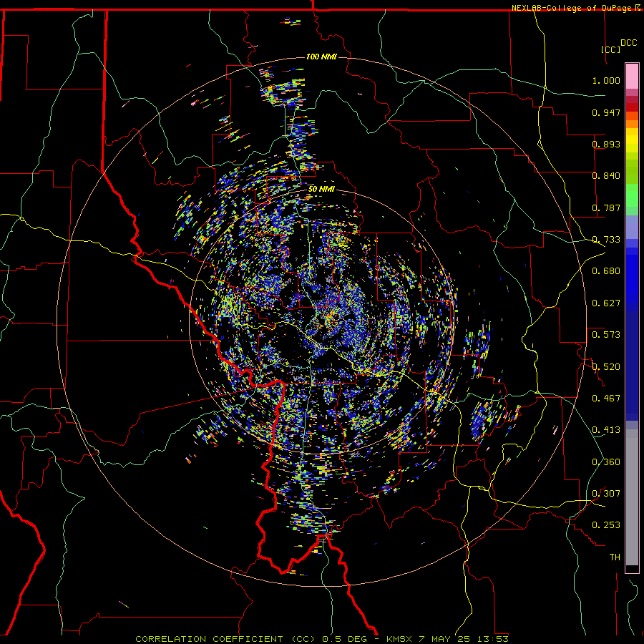Image resolution: width=644 pixels, height=644 pixels.
Task: Click the 1.000 scale value
Action: [x=606, y=80]
